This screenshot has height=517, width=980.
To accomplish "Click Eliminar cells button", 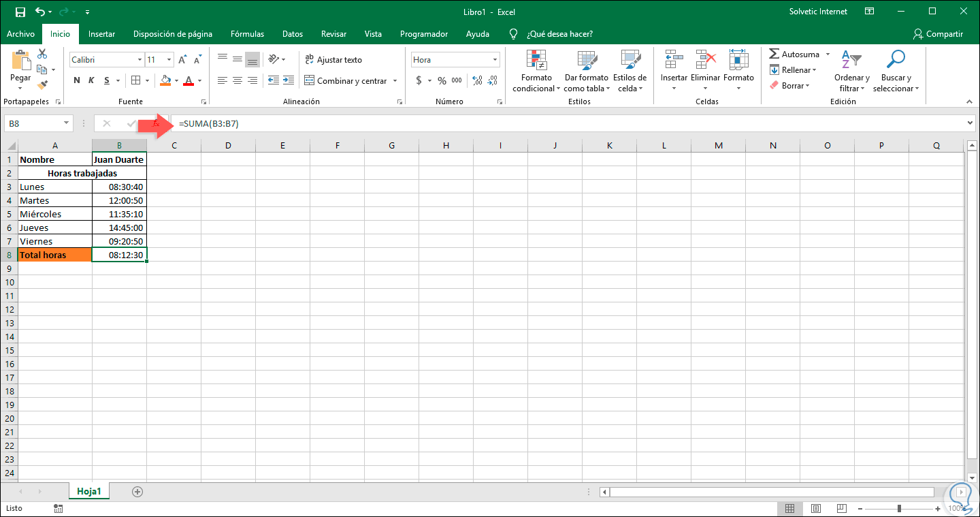I will [x=705, y=71].
